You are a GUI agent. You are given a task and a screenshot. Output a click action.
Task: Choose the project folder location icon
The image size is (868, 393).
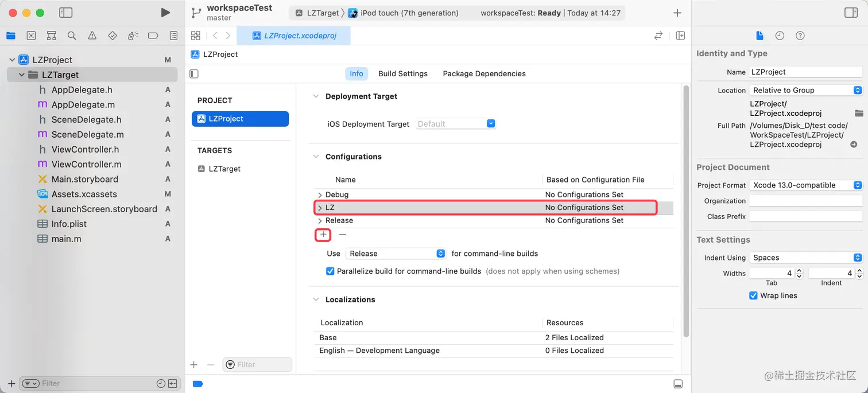click(x=859, y=112)
